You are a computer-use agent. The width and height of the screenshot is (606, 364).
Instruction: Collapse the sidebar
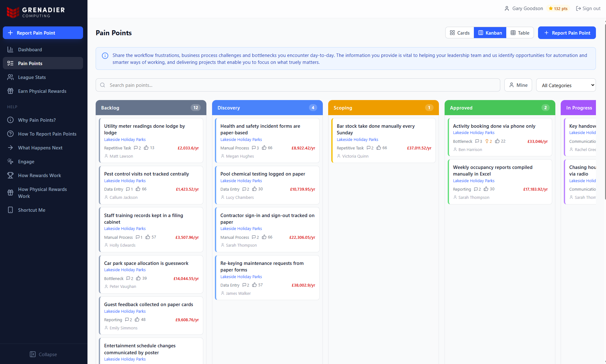click(43, 354)
